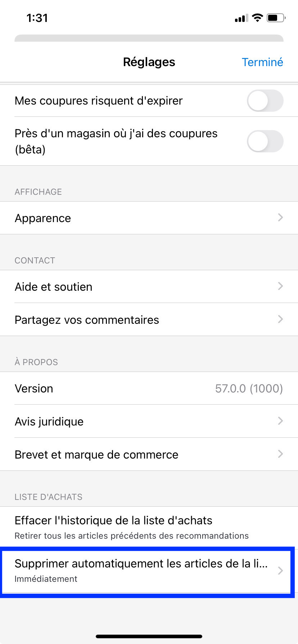This screenshot has width=298, height=644.
Task: Enable Mes coupures risquent d'expirer switch
Action: tap(265, 101)
